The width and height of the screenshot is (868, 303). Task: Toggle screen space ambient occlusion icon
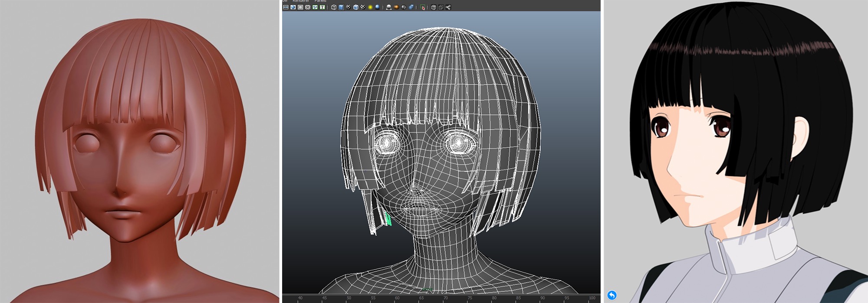(389, 7)
